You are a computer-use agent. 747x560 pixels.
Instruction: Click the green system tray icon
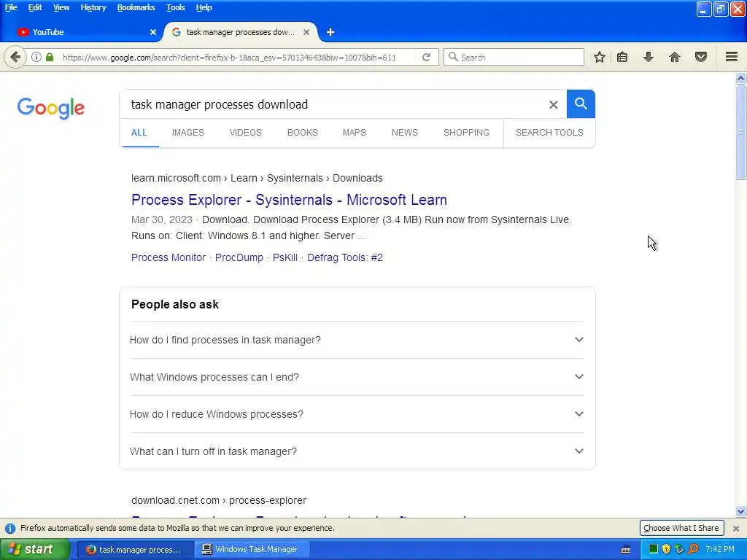click(x=653, y=549)
